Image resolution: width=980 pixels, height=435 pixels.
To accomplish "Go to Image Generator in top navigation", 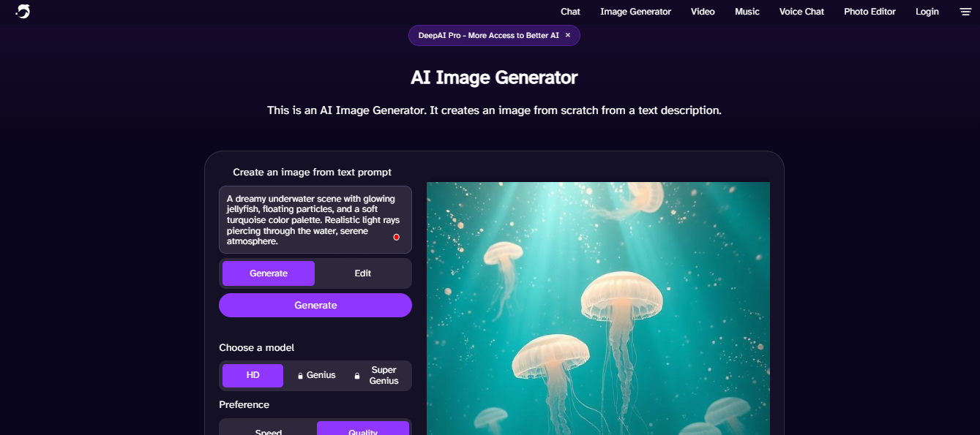I will (x=635, y=12).
